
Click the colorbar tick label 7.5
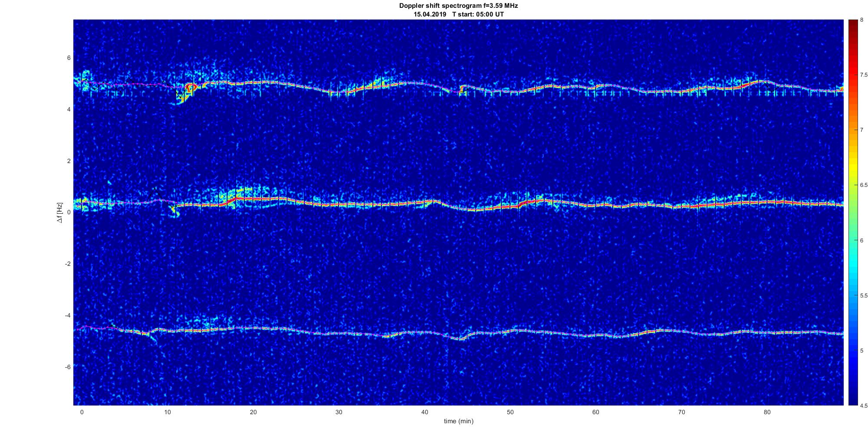coord(864,75)
